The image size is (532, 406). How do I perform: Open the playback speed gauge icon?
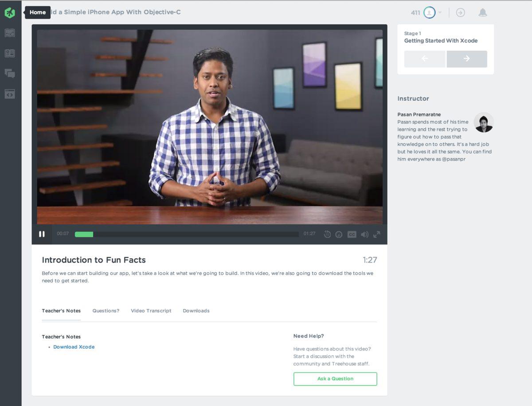(339, 234)
